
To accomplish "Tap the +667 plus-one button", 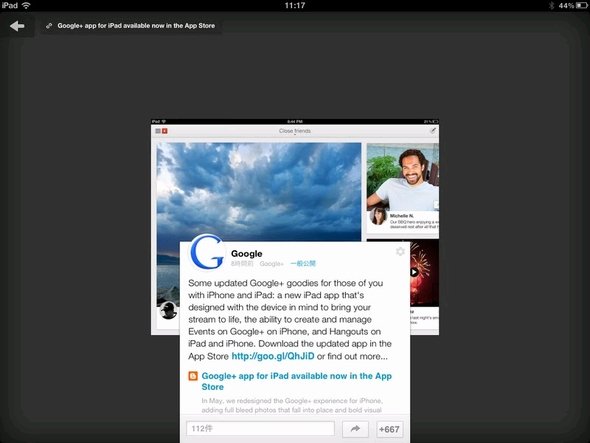I will coord(389,429).
